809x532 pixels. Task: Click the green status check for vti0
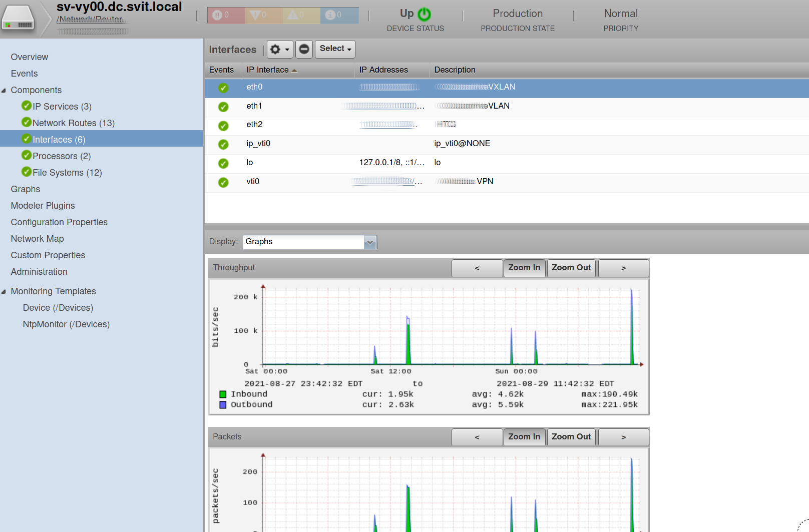pos(223,183)
